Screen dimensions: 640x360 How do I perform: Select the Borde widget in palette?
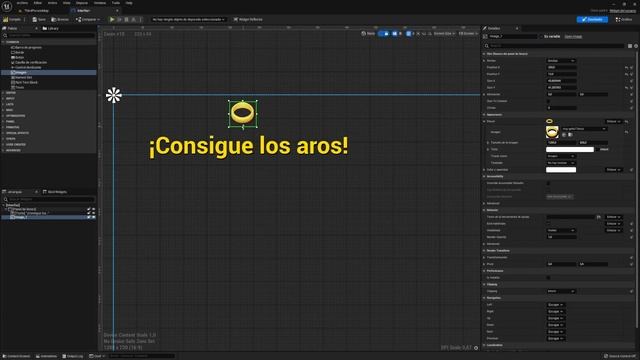[18, 52]
